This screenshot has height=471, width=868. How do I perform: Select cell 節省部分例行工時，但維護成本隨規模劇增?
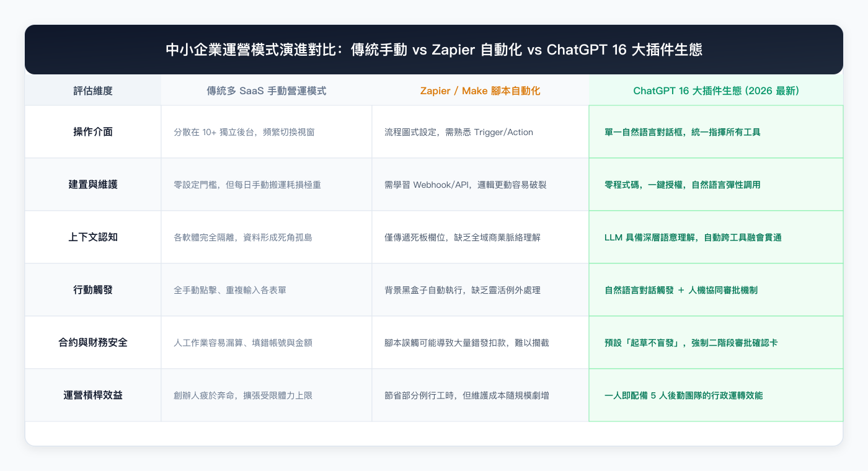480,395
